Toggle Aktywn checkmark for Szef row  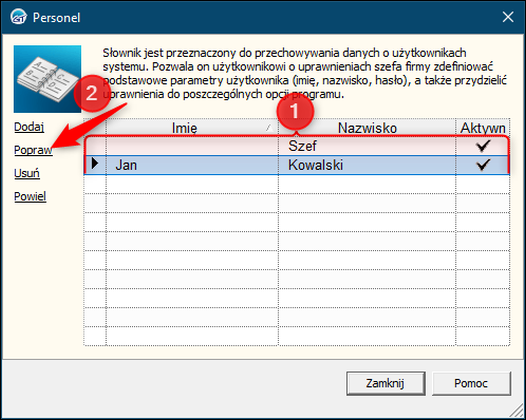(483, 145)
